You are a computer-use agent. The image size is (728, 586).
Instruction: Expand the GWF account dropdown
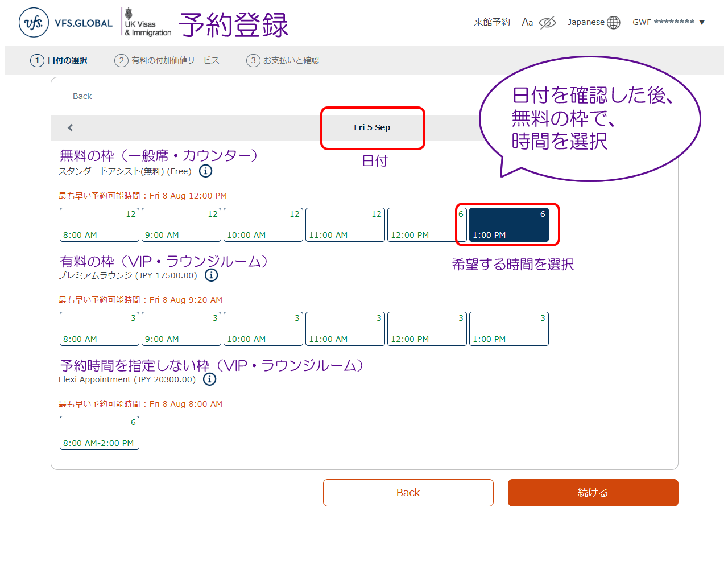(668, 23)
